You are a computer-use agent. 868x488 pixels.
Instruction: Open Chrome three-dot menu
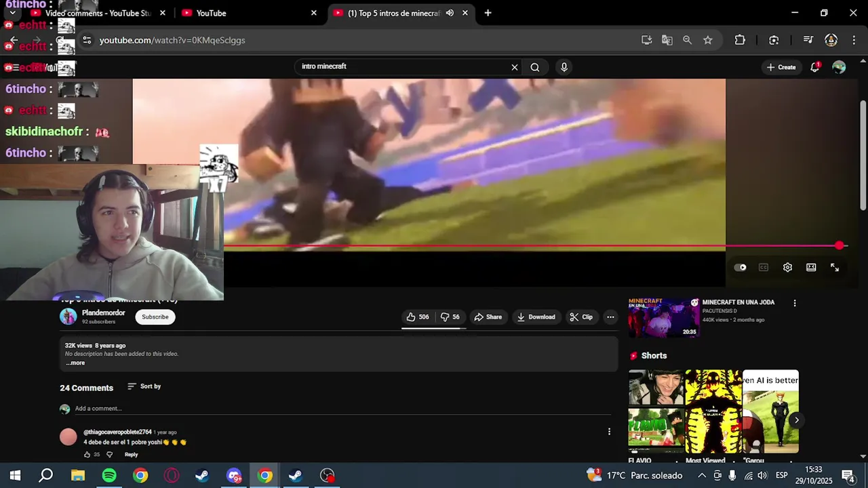click(x=854, y=40)
